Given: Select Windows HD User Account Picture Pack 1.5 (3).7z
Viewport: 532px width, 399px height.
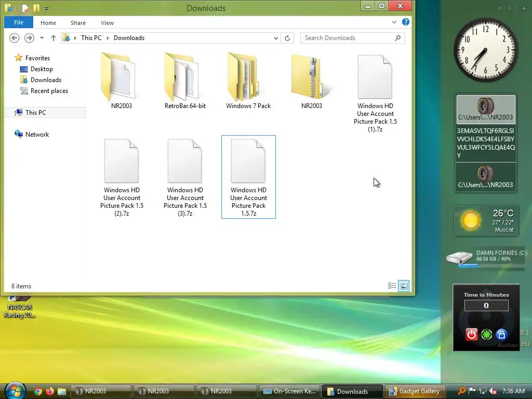Looking at the screenshot, I should pos(185,177).
